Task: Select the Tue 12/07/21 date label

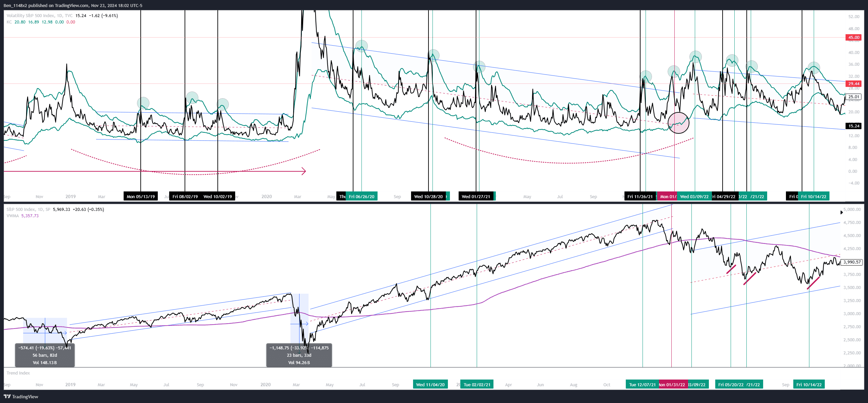Action: (642, 385)
